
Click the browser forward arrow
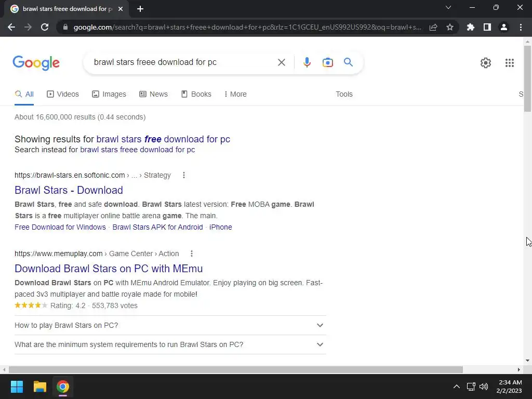pyautogui.click(x=28, y=27)
